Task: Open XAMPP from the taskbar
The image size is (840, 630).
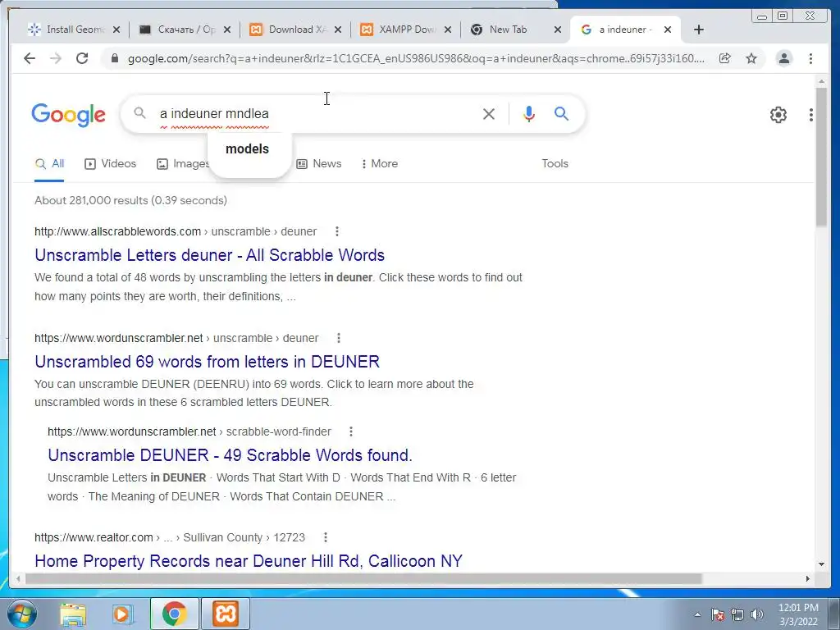Action: tap(225, 614)
